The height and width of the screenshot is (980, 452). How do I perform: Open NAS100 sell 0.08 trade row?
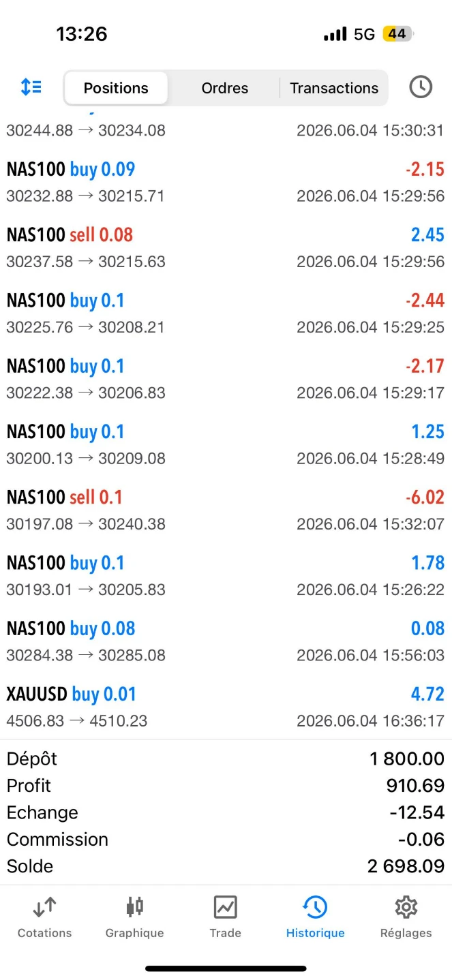coord(226,247)
